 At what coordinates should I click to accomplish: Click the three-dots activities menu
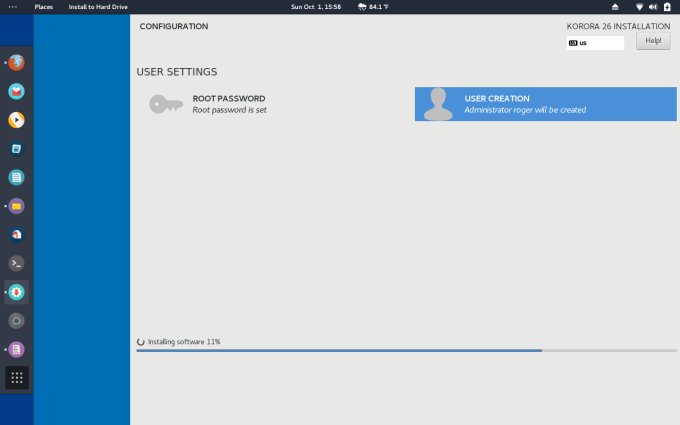tap(13, 7)
